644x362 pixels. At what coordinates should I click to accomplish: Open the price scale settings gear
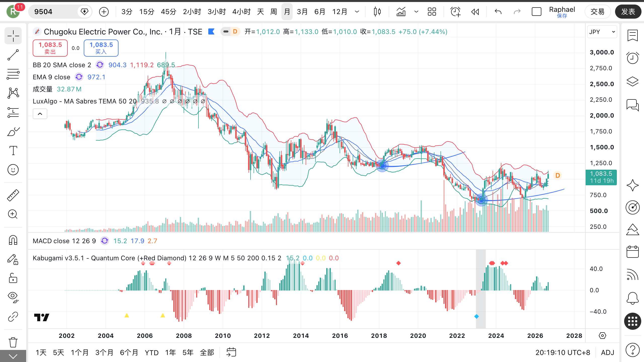click(x=602, y=336)
